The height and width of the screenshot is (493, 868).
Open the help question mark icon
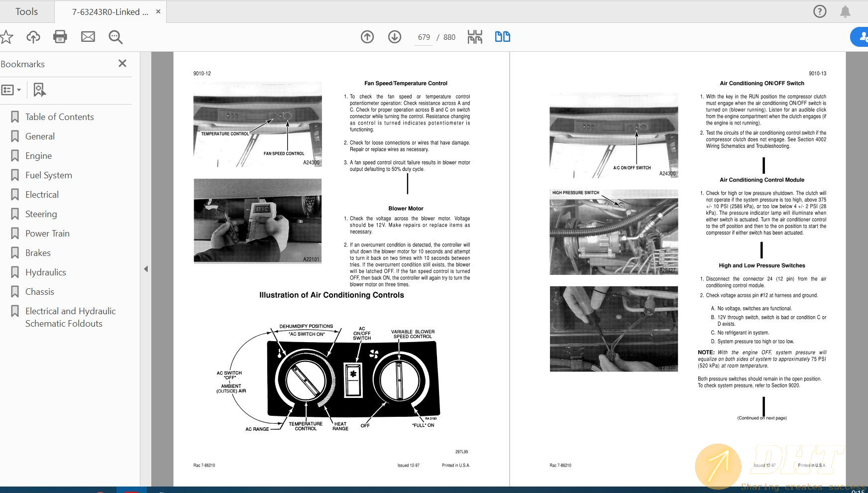820,11
